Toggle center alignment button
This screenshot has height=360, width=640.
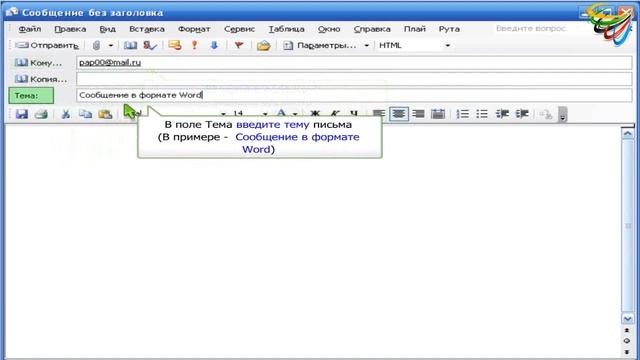[x=398, y=114]
